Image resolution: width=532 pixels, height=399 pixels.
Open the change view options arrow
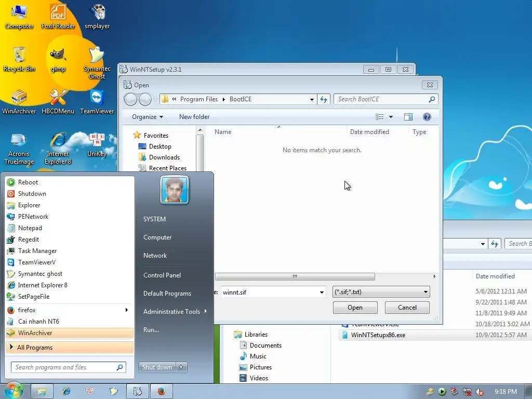click(391, 117)
